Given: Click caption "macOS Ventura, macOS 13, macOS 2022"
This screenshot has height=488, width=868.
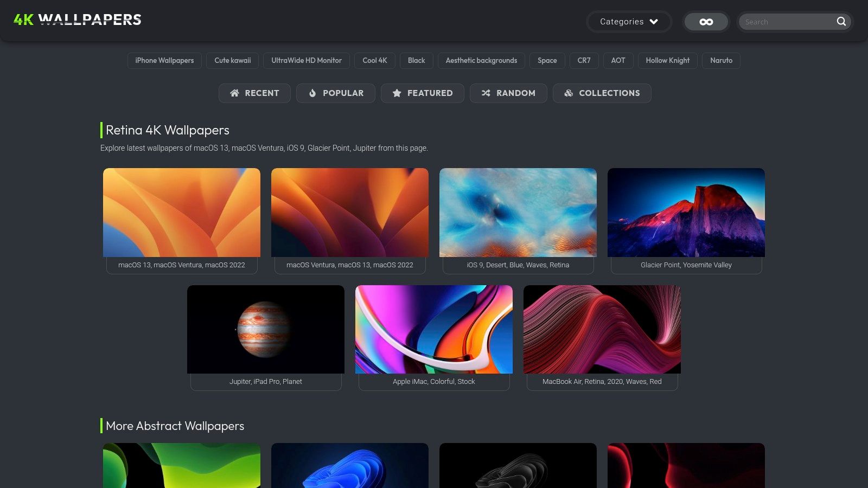Looking at the screenshot, I should (x=350, y=265).
